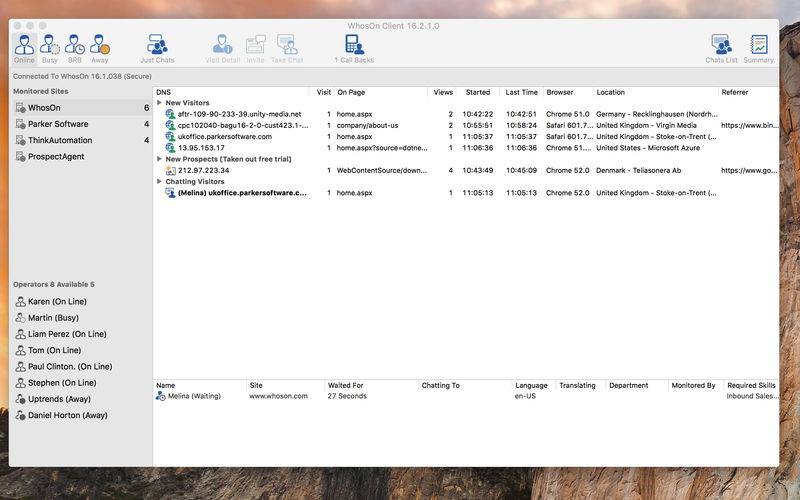Viewport: 800px width, 500px height.
Task: Click visitor icon for cpc102040-bagu16 row
Action: [x=170, y=126]
